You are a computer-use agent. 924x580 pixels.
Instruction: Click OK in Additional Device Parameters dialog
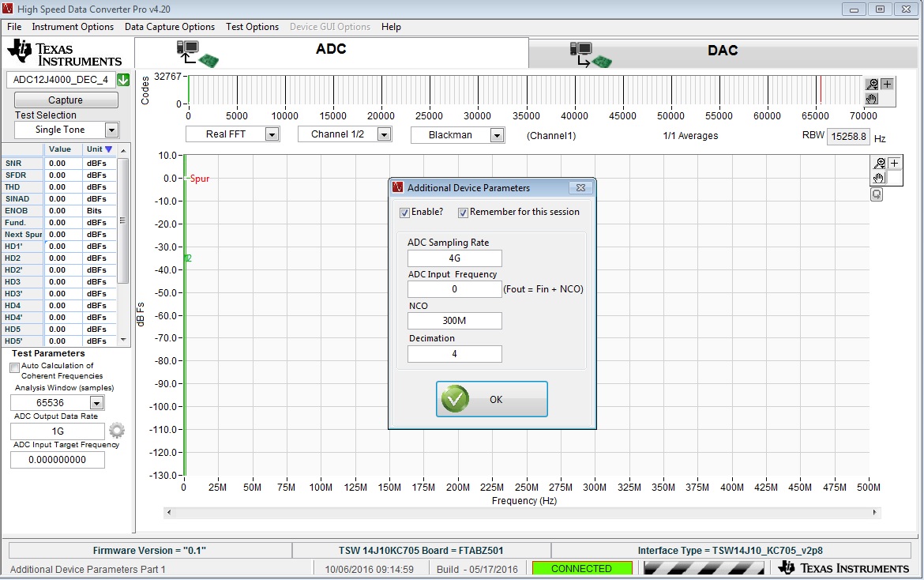(x=491, y=399)
